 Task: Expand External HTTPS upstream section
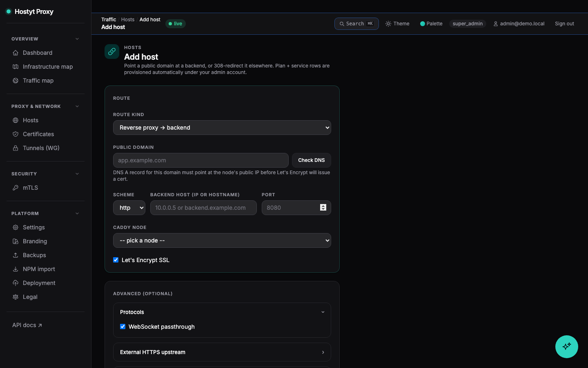point(222,352)
